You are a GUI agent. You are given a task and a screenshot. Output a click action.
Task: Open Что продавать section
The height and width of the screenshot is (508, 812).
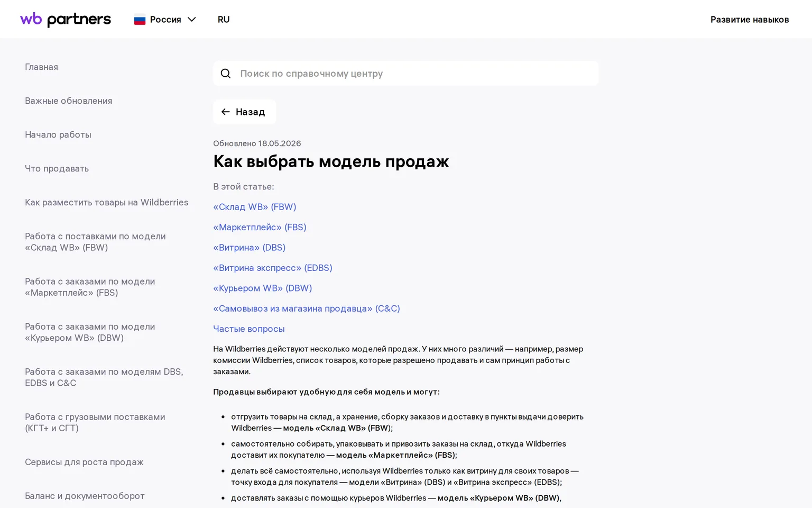(x=57, y=169)
